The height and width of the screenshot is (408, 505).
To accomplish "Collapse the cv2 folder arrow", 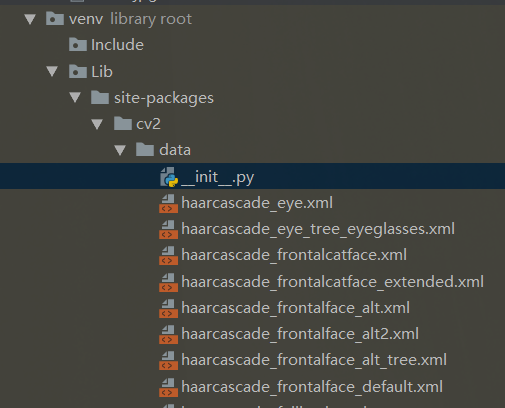I will 97,124.
